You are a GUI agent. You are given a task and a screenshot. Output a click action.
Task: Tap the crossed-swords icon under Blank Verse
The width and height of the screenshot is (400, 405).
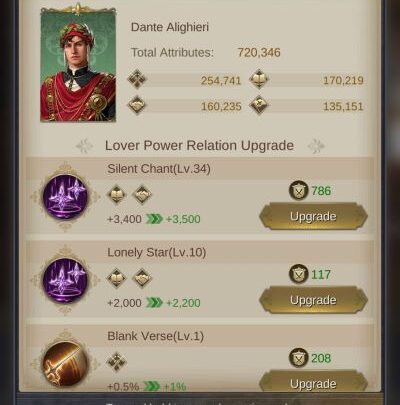[117, 362]
